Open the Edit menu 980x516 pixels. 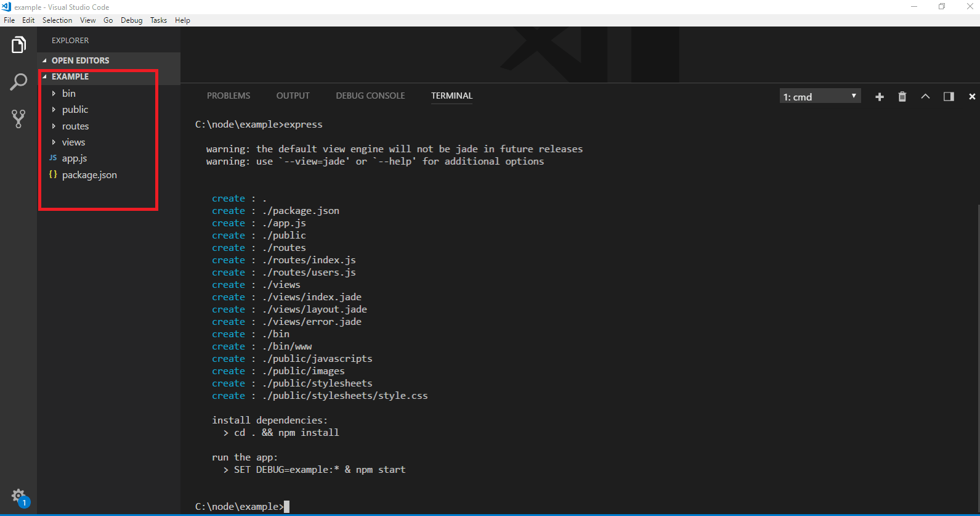28,20
